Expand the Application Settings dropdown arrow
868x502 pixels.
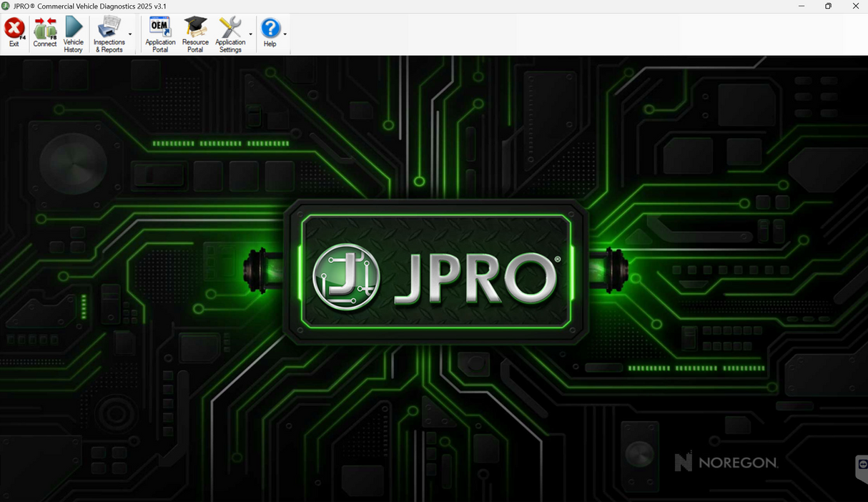pyautogui.click(x=251, y=34)
